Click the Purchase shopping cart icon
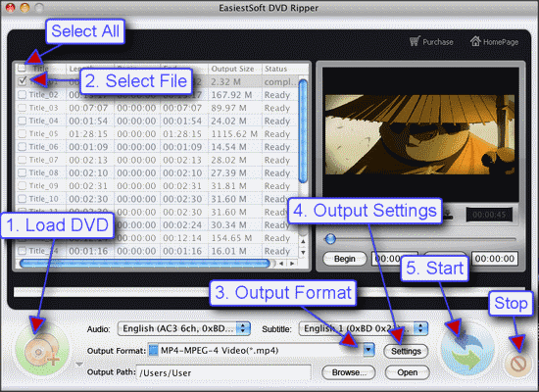Viewport: 539px width, 392px height. coord(416,41)
